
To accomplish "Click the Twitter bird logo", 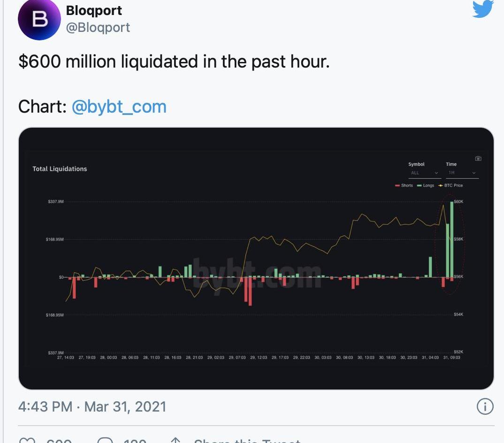I will point(483,8).
